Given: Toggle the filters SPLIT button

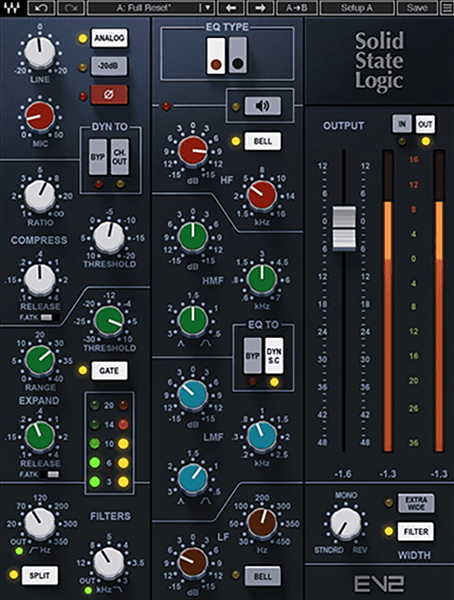Looking at the screenshot, I should pyautogui.click(x=40, y=575).
